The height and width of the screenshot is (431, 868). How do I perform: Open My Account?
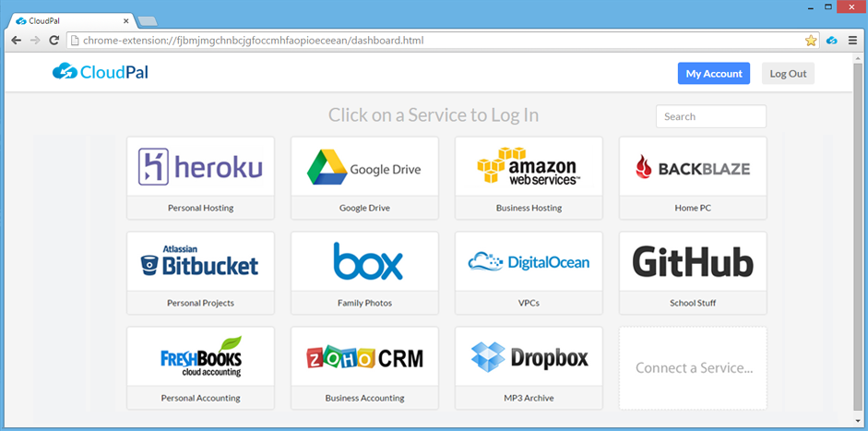point(714,73)
